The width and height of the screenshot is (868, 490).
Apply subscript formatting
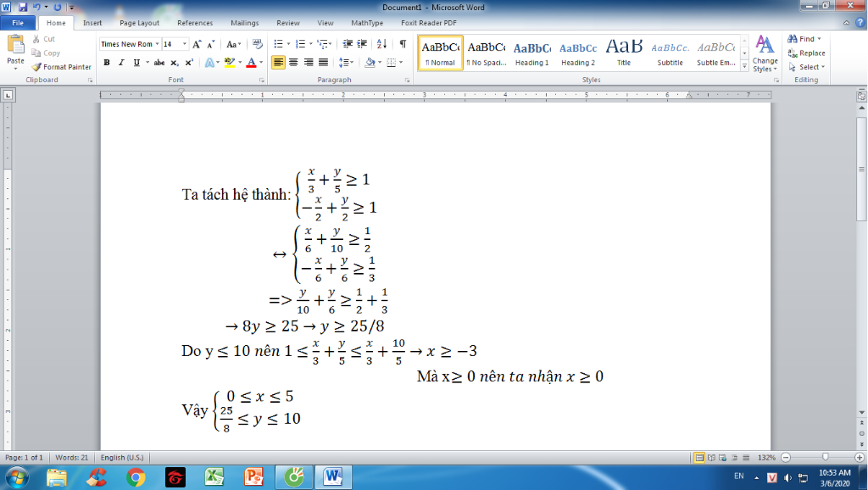pos(175,63)
